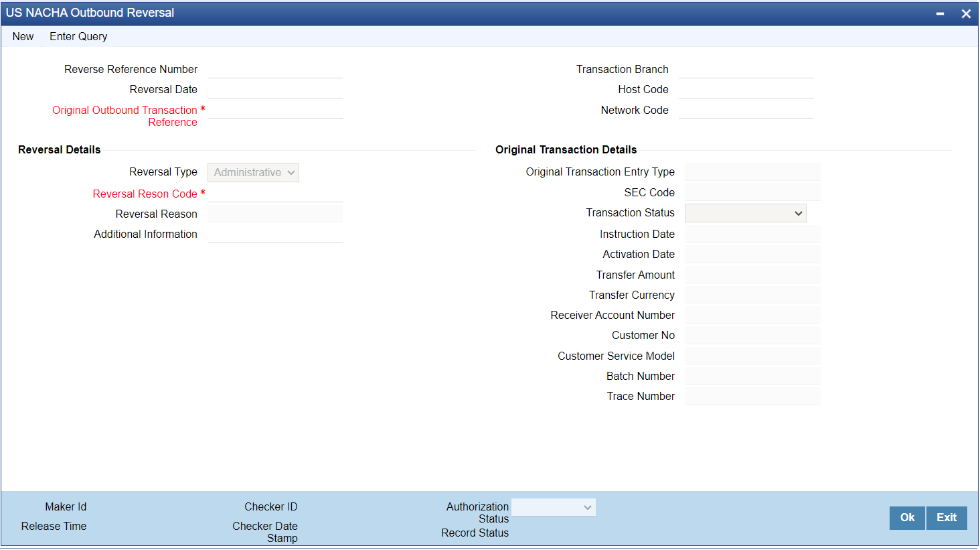Click the SEC Code field
Image resolution: width=980 pixels, height=550 pixels.
coord(752,192)
